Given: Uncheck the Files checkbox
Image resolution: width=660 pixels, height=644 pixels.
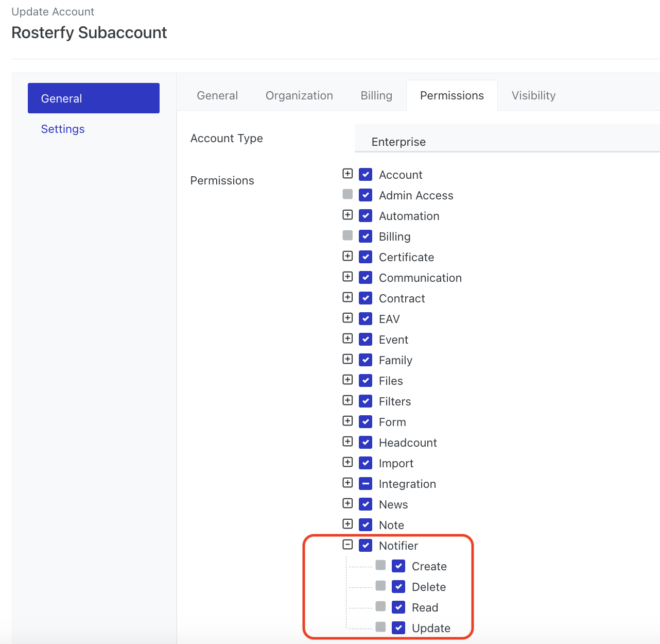Looking at the screenshot, I should tap(366, 380).
